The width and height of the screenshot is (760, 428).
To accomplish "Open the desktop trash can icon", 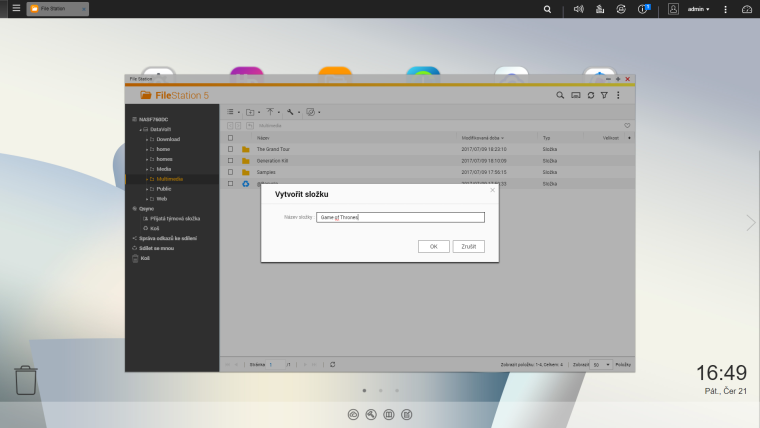I will click(26, 380).
